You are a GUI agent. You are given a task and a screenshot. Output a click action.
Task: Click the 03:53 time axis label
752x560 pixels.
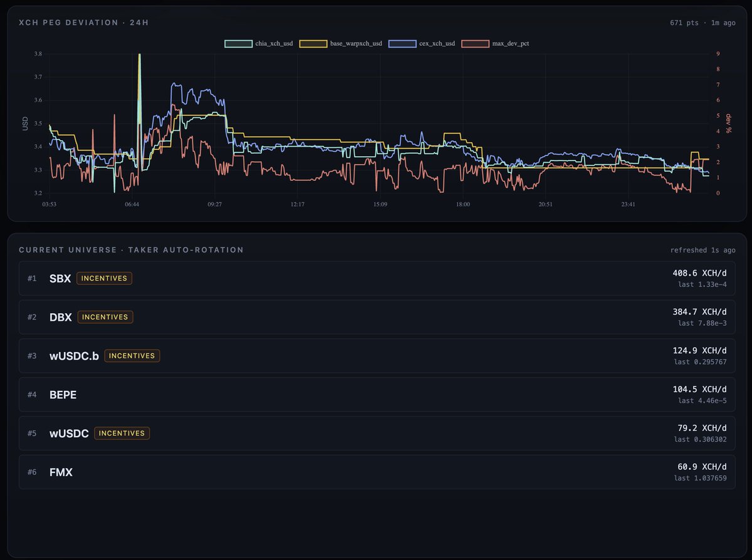pos(50,204)
